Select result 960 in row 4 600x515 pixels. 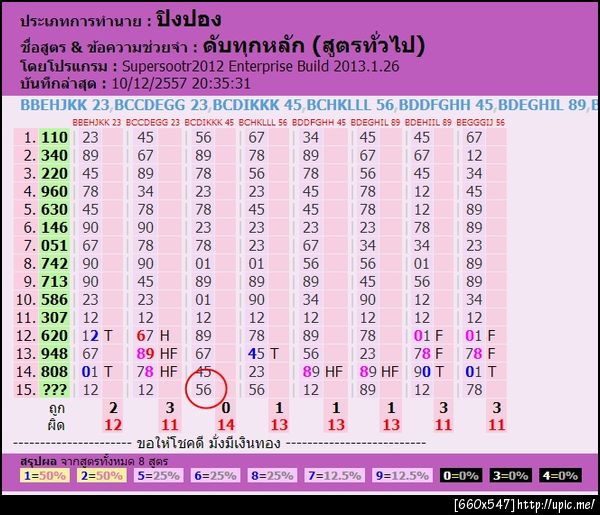[x=54, y=191]
